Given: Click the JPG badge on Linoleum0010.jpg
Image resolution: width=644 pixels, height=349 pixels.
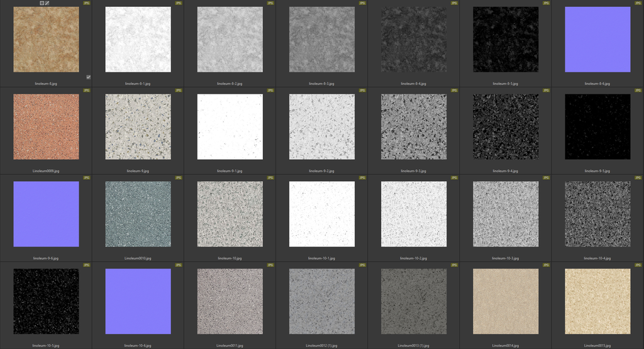Looking at the screenshot, I should pyautogui.click(x=179, y=178).
